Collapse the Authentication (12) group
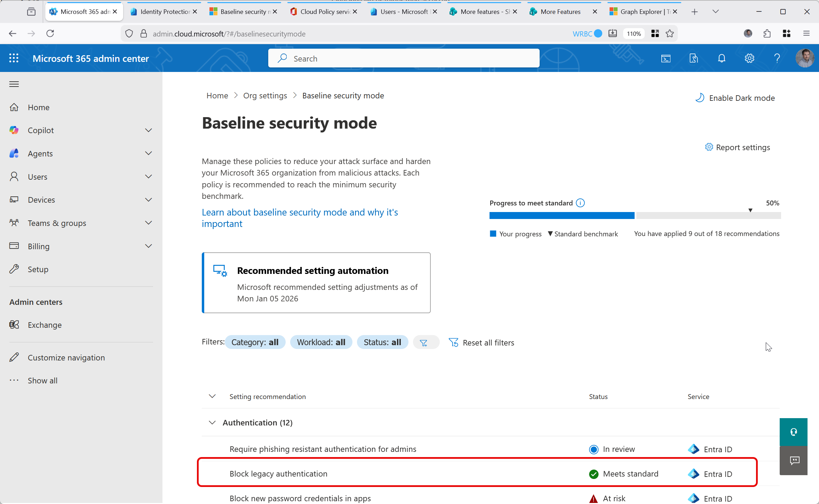The width and height of the screenshot is (819, 504). coord(212,423)
